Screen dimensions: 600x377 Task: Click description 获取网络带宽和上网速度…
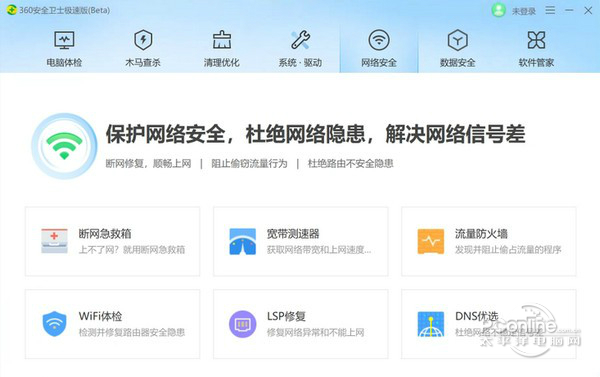[319, 250]
